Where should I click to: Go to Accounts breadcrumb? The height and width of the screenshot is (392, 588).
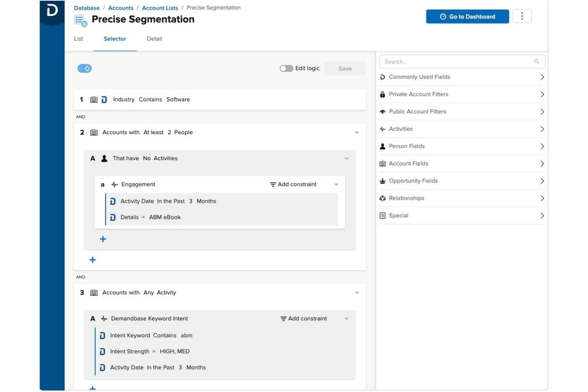coord(121,8)
